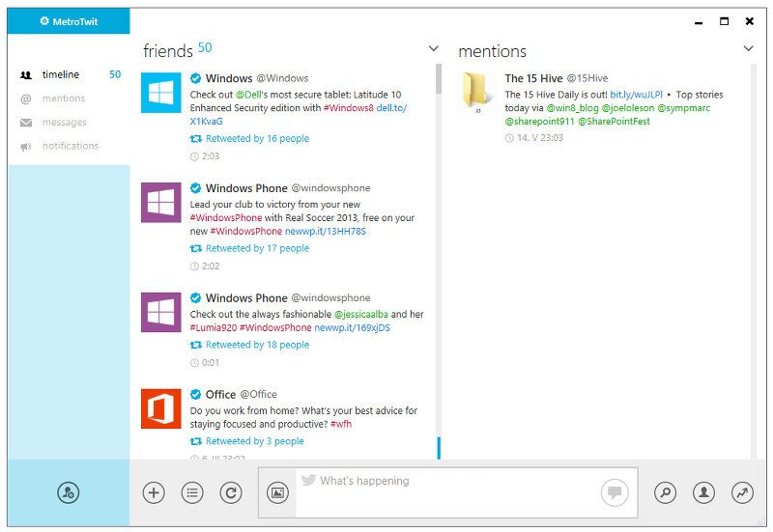Click the notifications megaphone icon

[26, 147]
